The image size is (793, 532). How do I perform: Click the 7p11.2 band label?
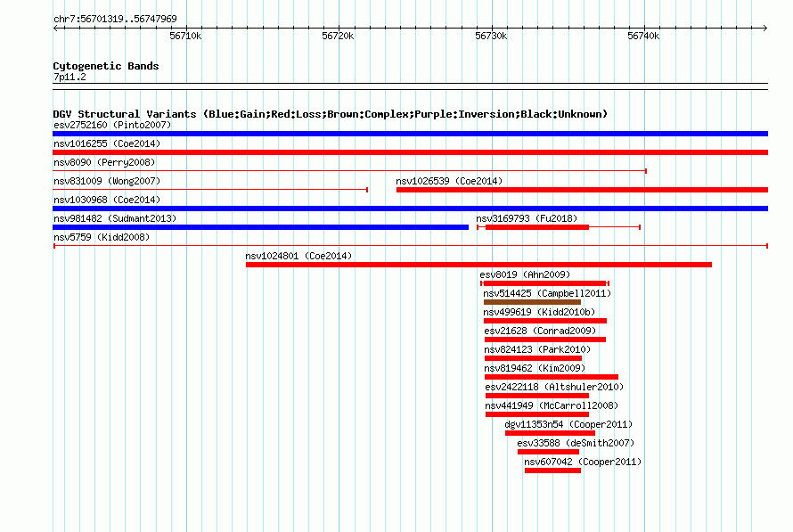click(x=69, y=77)
